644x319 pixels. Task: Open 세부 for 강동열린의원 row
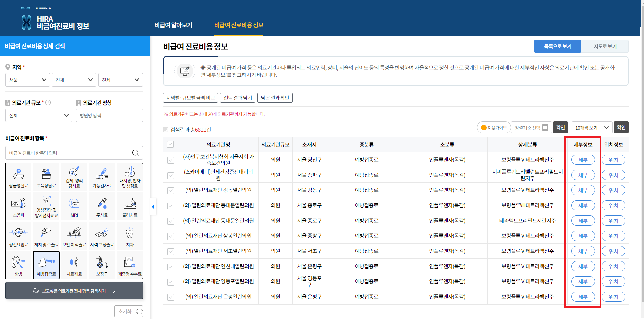point(583,190)
